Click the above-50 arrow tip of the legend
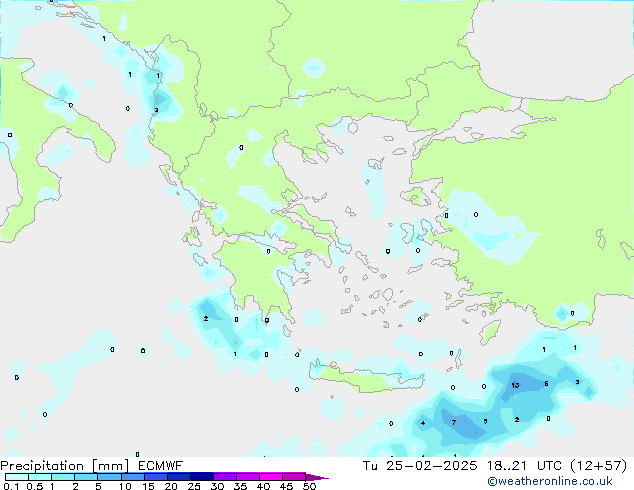The width and height of the screenshot is (634, 490). point(317,477)
